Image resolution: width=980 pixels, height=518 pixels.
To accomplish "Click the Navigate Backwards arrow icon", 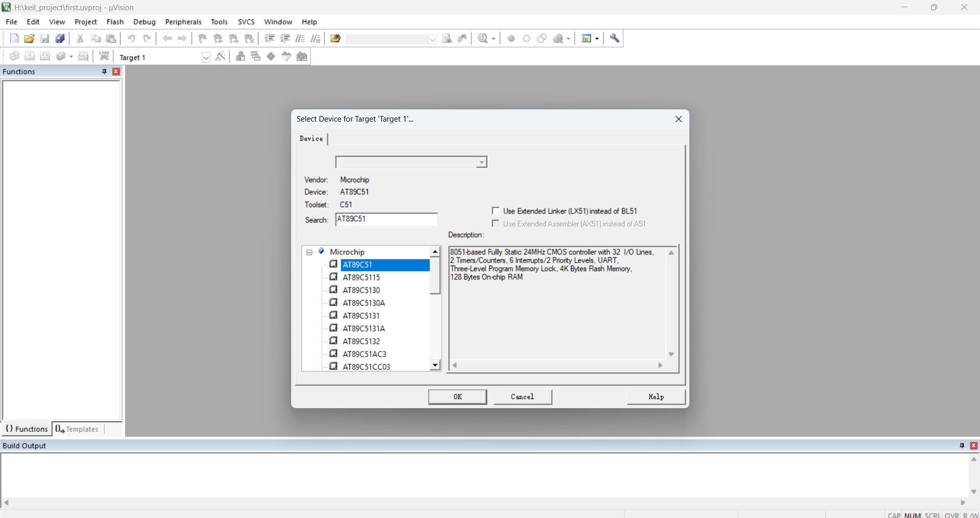I will tap(167, 39).
